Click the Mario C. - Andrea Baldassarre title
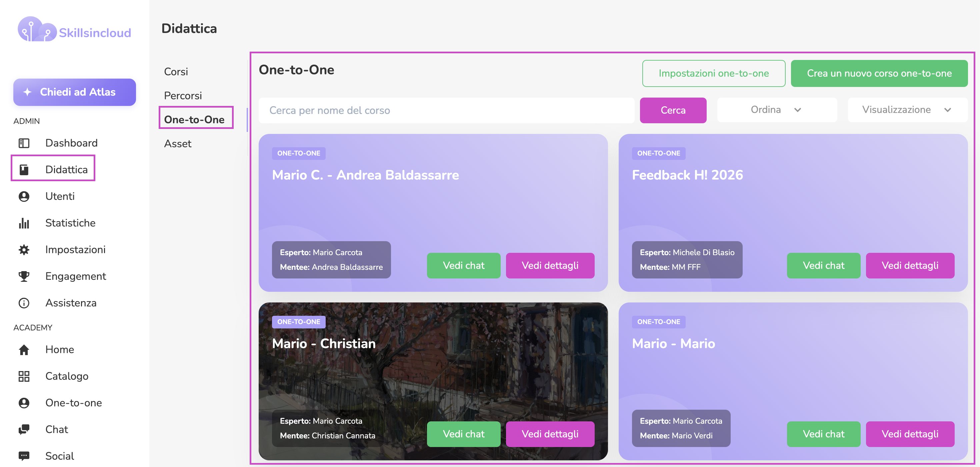Image resolution: width=980 pixels, height=467 pixels. [x=365, y=175]
